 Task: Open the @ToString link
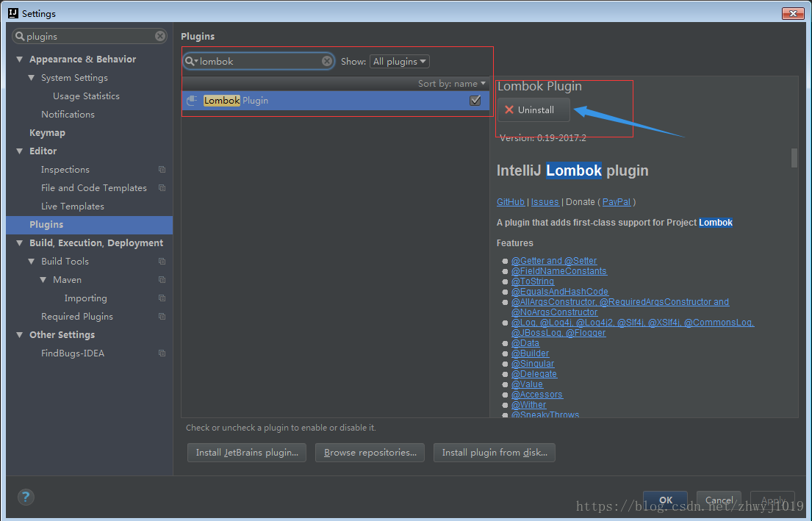(533, 281)
